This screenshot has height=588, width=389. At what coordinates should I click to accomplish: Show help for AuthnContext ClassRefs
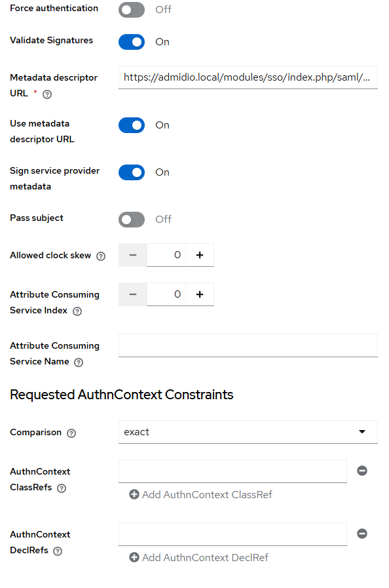(62, 488)
